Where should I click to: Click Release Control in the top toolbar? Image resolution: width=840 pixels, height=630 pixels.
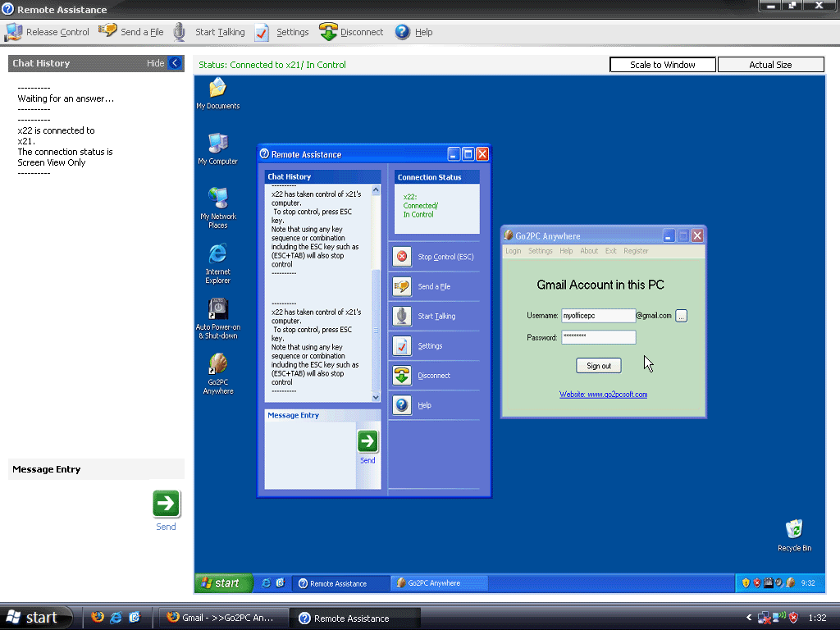[x=47, y=32]
